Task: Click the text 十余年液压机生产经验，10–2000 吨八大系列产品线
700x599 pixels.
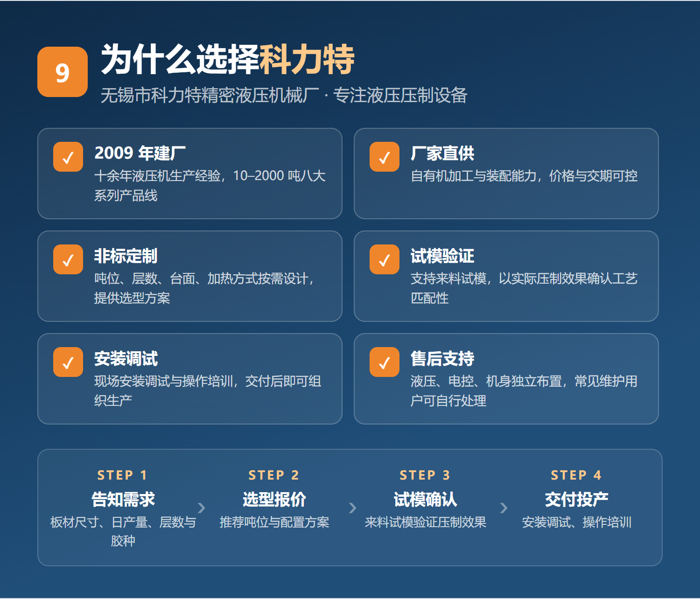Action: pos(210,185)
